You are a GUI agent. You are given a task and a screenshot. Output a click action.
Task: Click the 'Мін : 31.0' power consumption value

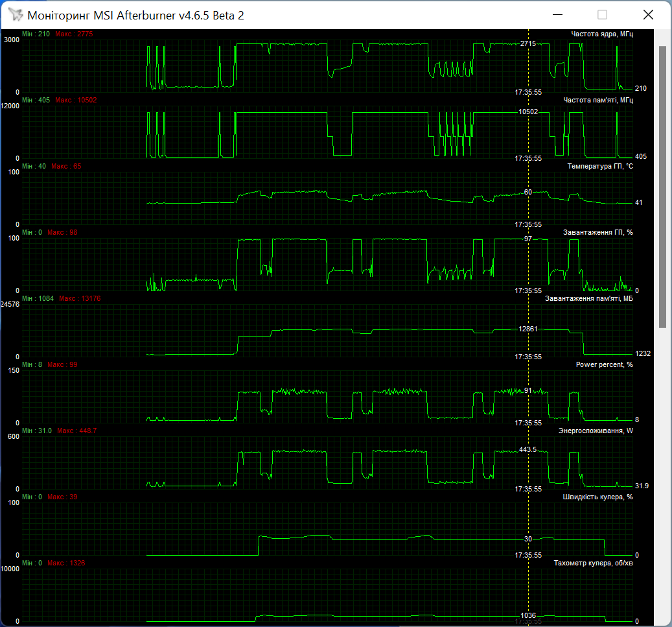pyautogui.click(x=37, y=430)
